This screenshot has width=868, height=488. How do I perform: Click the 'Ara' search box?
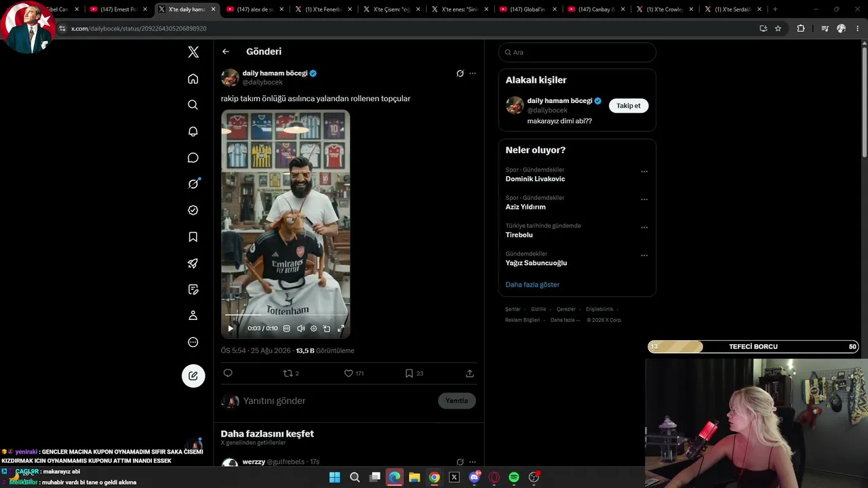(577, 52)
